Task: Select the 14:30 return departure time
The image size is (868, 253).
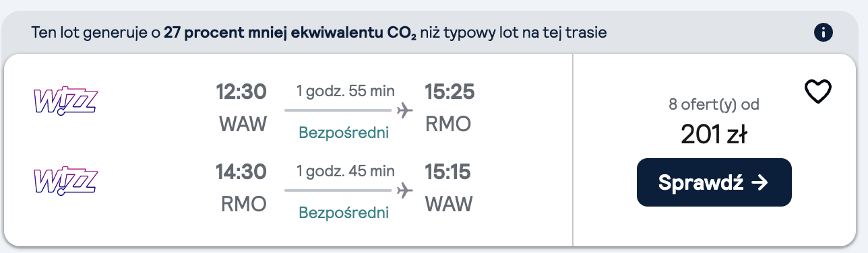Action: [241, 172]
